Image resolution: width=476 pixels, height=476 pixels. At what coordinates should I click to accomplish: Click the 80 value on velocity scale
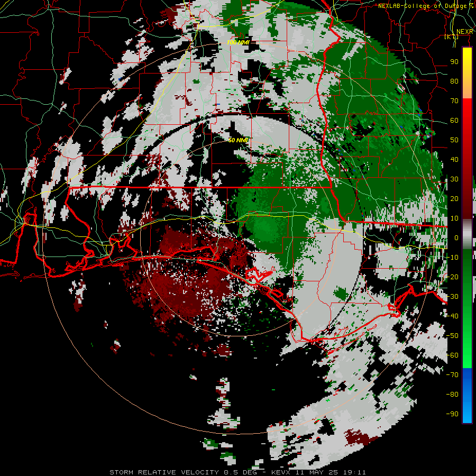pyautogui.click(x=454, y=81)
